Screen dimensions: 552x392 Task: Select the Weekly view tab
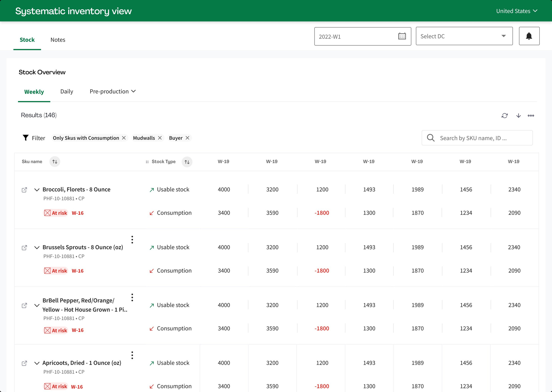[34, 92]
